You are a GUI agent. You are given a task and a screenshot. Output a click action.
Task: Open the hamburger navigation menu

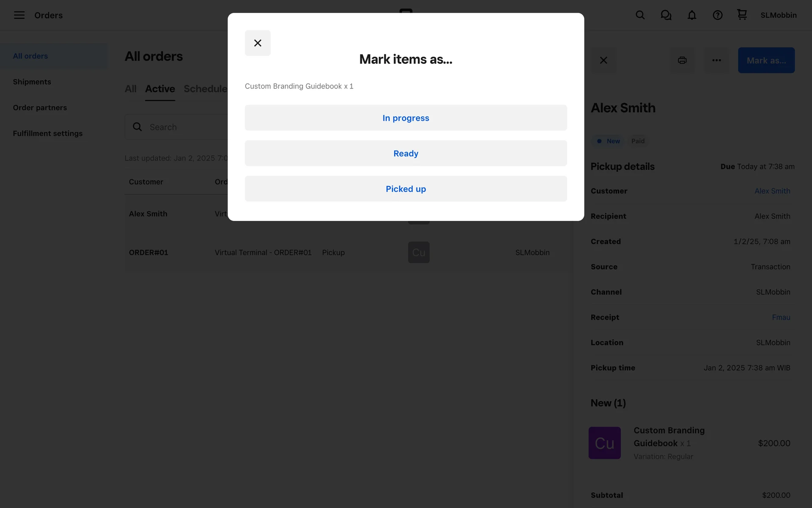(x=19, y=15)
